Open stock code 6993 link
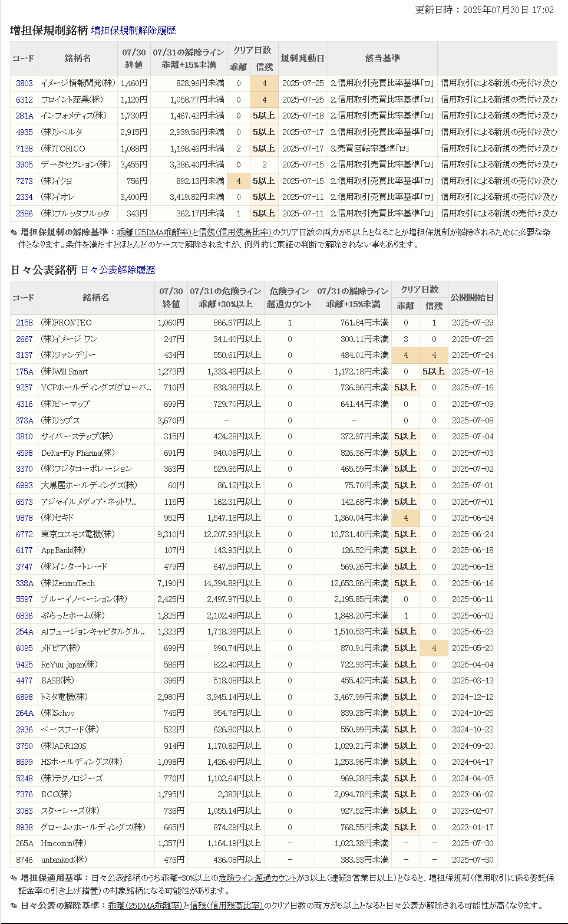 coord(24,485)
